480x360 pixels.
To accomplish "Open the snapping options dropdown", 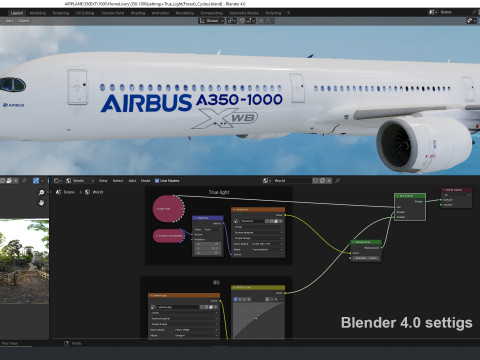I will pyautogui.click(x=250, y=21).
